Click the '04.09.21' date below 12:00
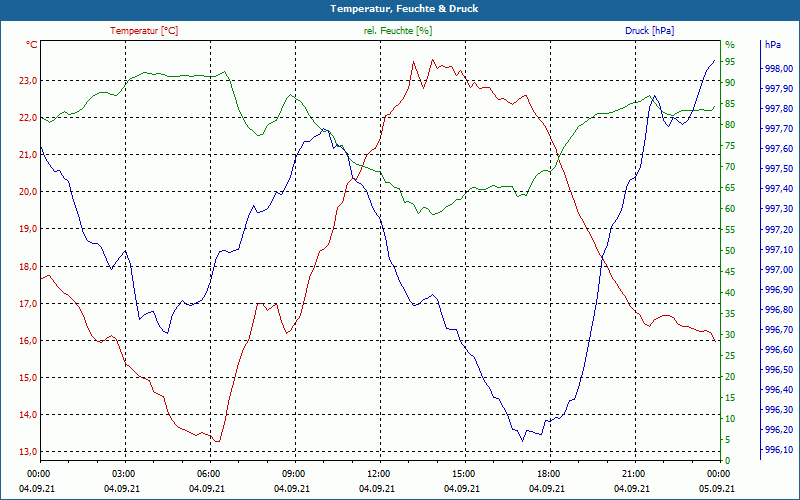Image resolution: width=800 pixels, height=500 pixels. [378, 488]
